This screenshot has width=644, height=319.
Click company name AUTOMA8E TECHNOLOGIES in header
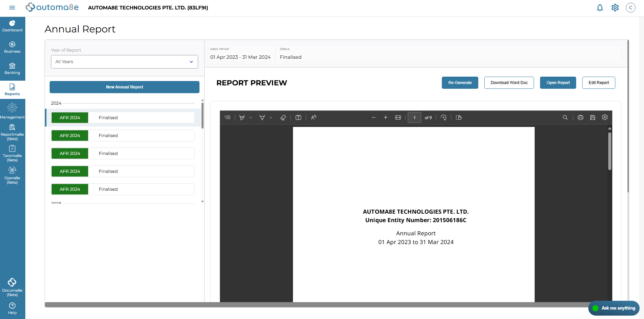coord(148,7)
